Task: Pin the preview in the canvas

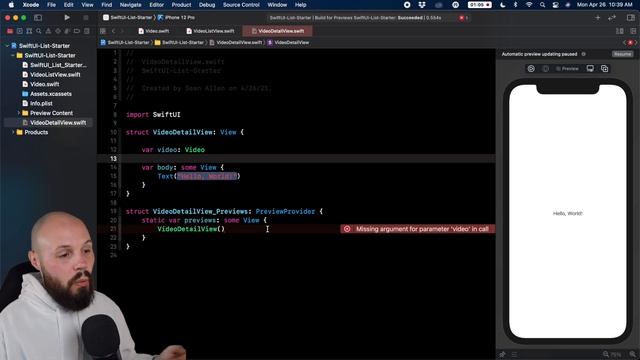Action: (502, 354)
